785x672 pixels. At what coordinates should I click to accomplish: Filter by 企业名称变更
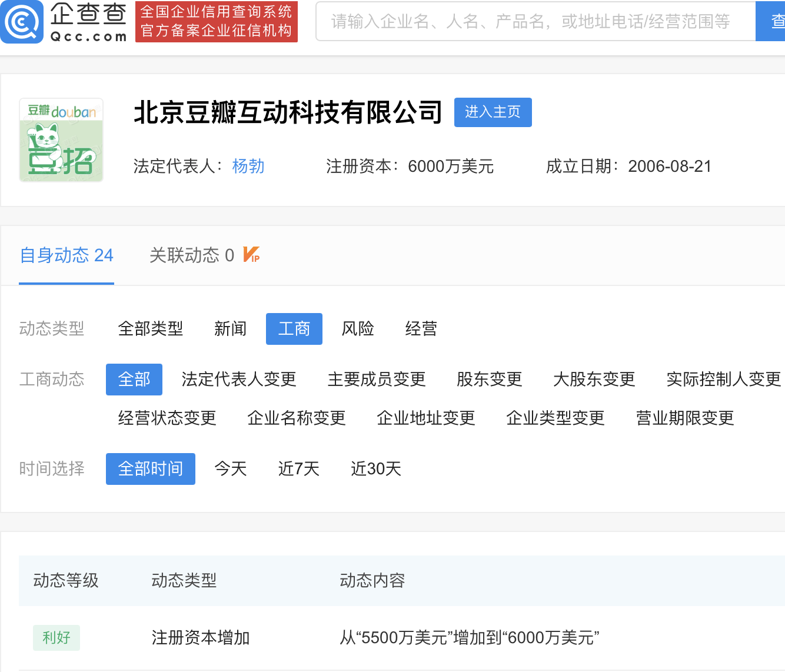pos(297,418)
